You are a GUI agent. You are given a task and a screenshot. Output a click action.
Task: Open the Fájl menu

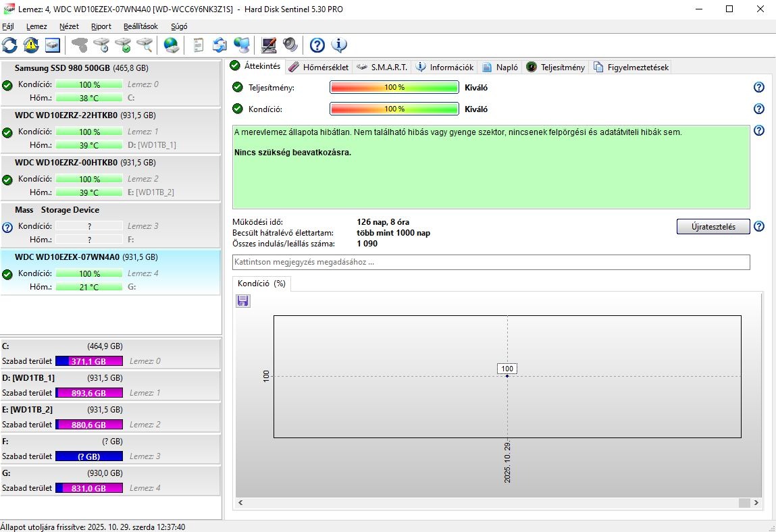(8, 26)
